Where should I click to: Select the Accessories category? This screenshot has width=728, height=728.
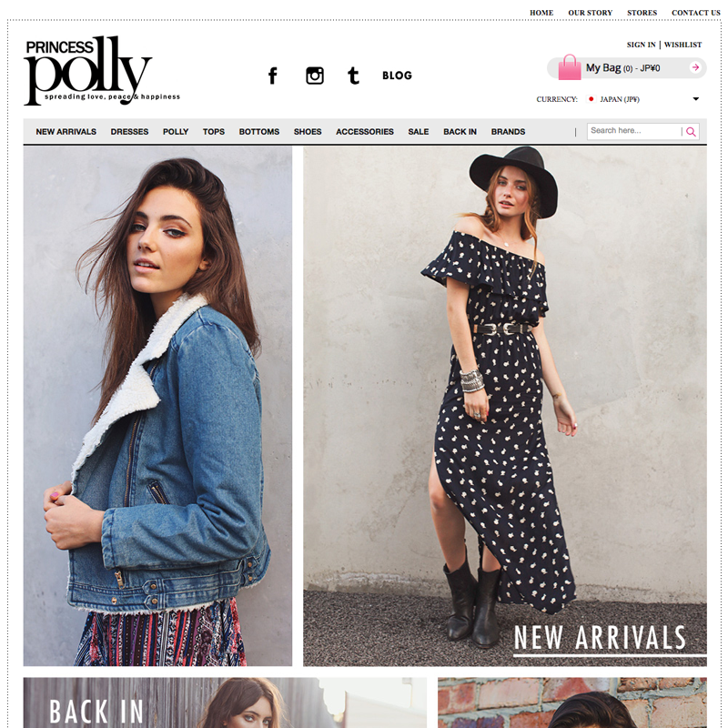[x=365, y=132]
